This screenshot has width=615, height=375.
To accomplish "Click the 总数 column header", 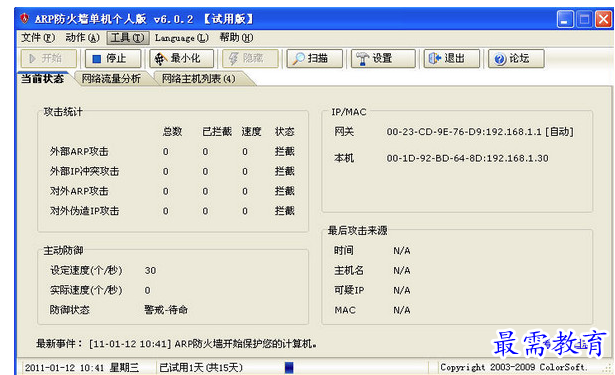I will click(x=173, y=132).
